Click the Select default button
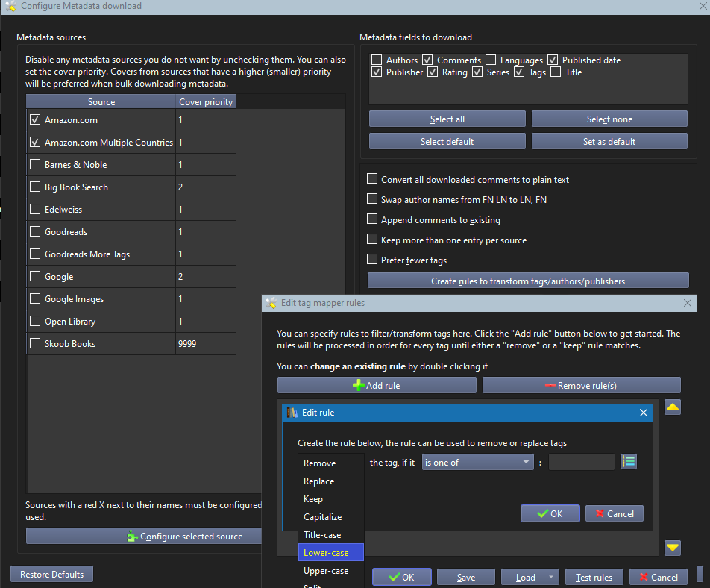The width and height of the screenshot is (710, 588). click(447, 141)
